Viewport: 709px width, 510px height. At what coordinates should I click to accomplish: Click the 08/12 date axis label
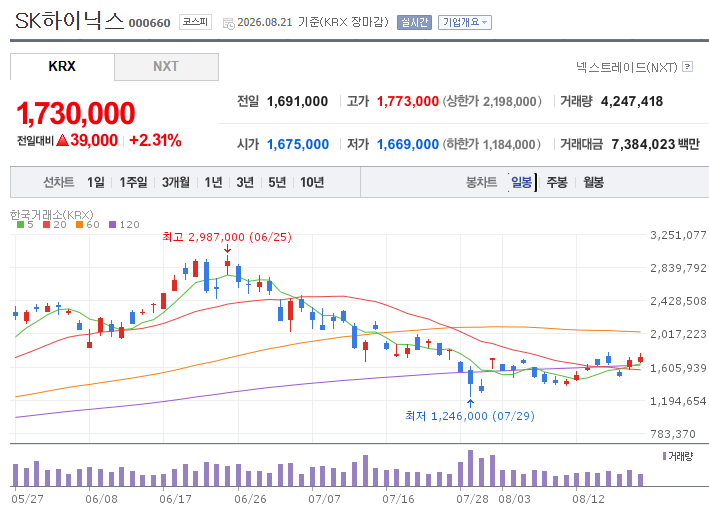click(588, 499)
